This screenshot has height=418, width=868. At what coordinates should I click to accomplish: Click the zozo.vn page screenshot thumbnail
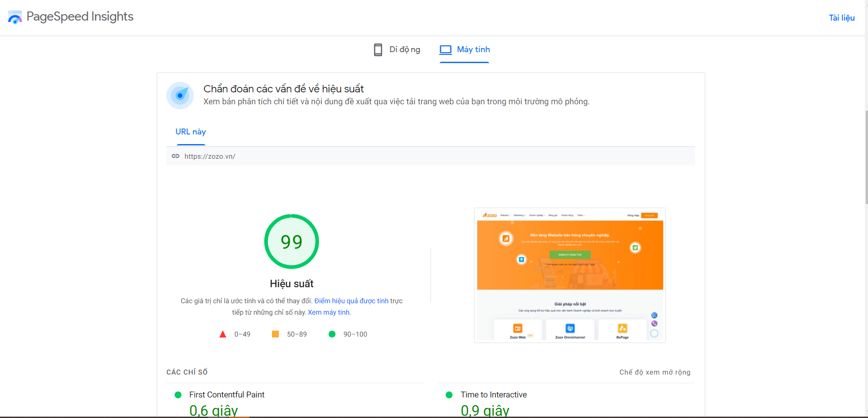coord(570,275)
